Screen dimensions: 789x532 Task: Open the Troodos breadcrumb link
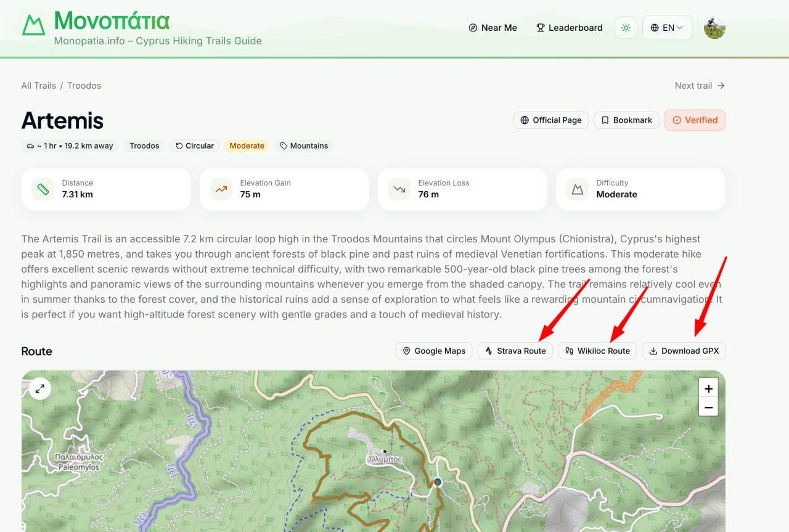tap(84, 86)
